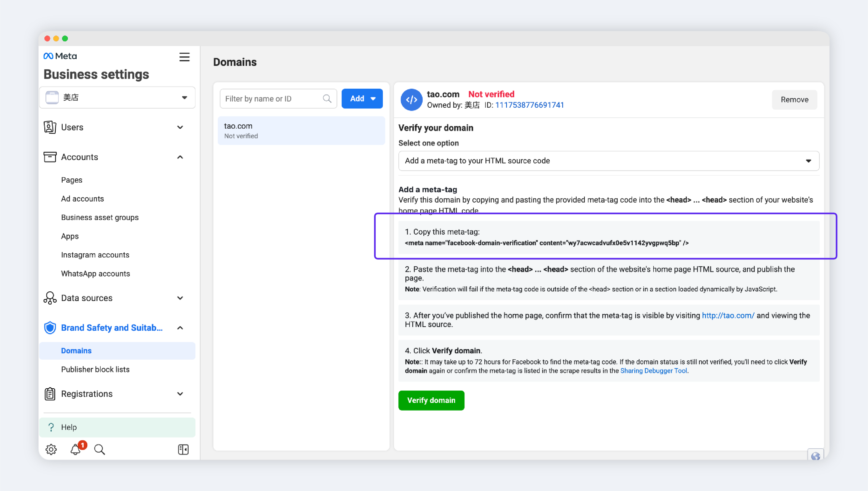The width and height of the screenshot is (868, 491).
Task: Click the Meta logo
Action: tap(60, 56)
